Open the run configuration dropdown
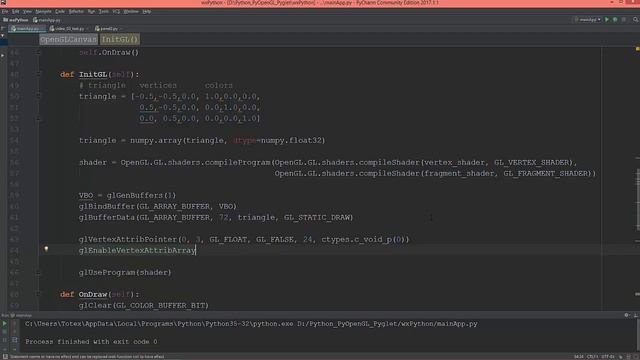Screen dimensions: 640x360 [587, 20]
